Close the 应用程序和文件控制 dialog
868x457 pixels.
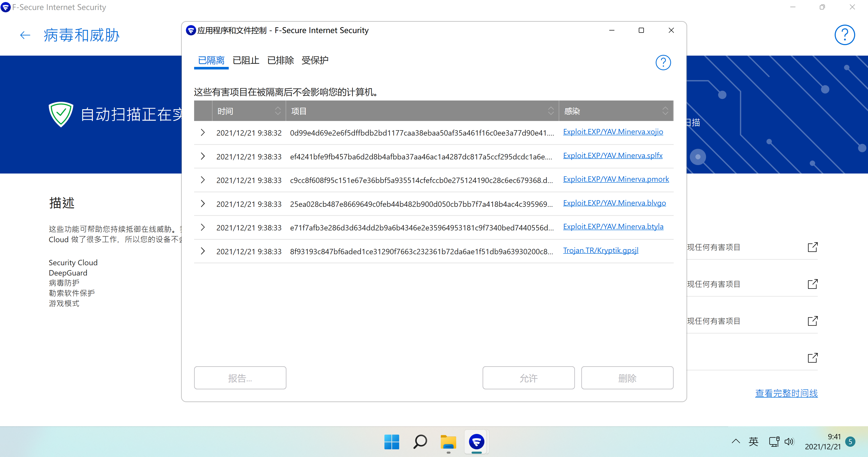click(x=671, y=30)
